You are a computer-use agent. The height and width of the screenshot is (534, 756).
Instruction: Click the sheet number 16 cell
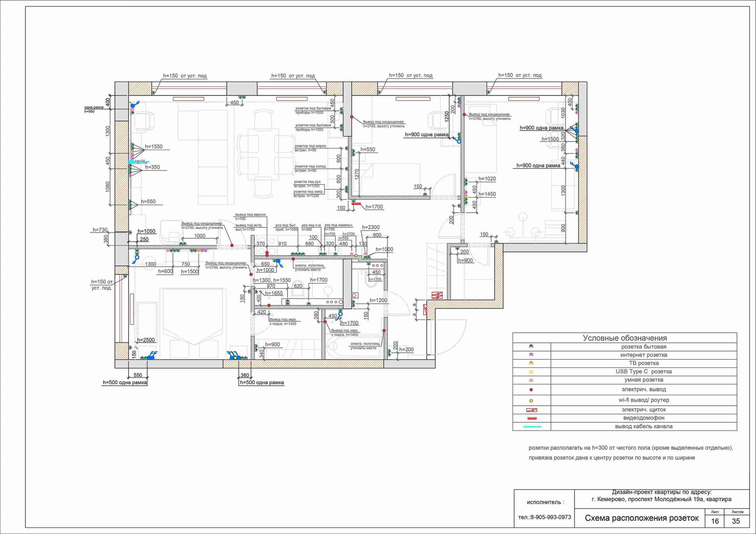pyautogui.click(x=715, y=521)
